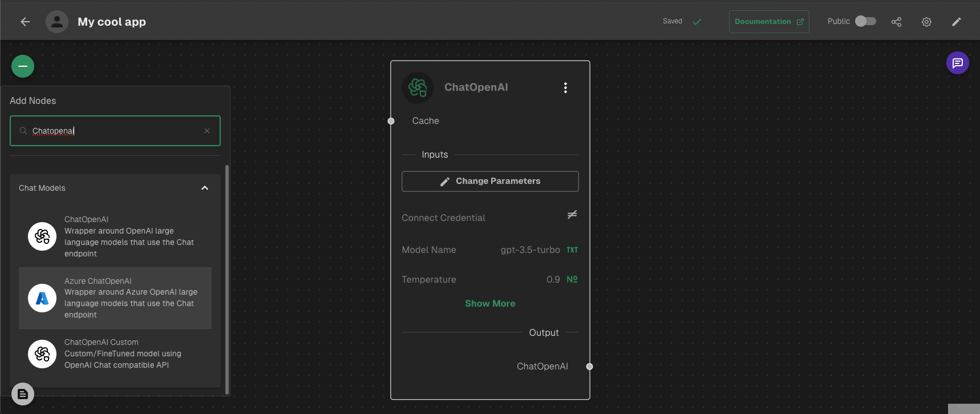
Task: Open the Documentation link
Action: pos(768,22)
